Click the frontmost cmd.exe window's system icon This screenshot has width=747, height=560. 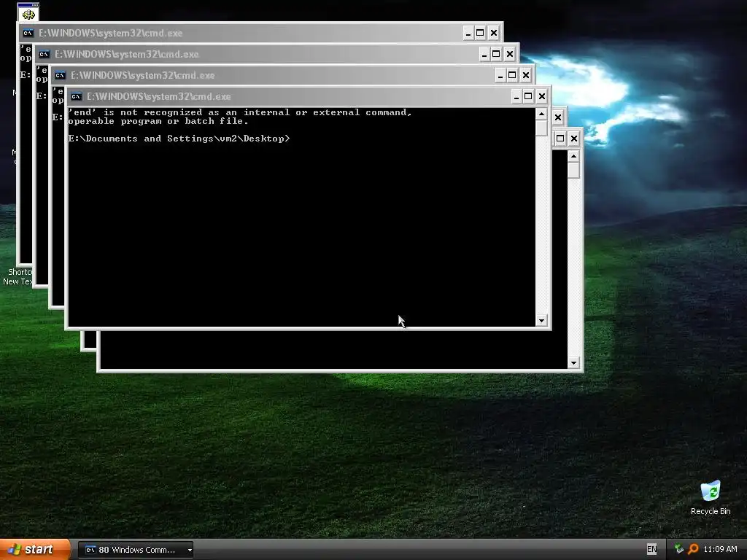pos(76,97)
